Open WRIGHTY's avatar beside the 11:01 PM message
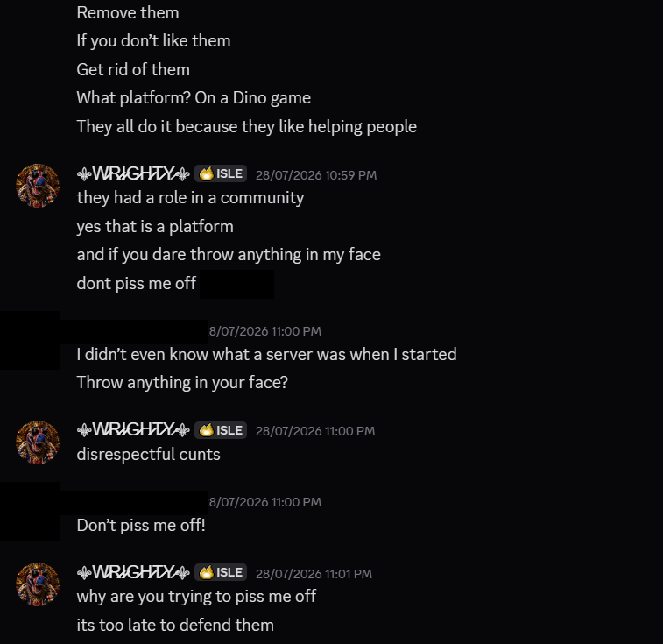663x644 pixels. point(38,584)
